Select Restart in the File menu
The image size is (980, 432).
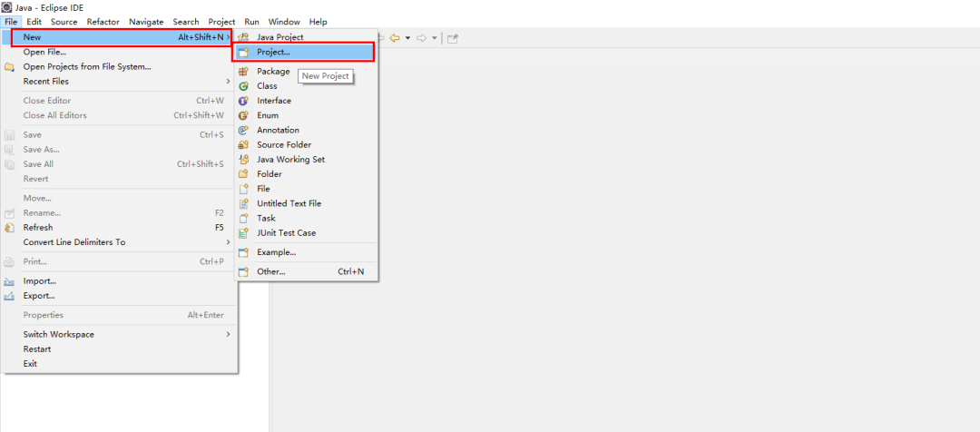tap(119, 349)
